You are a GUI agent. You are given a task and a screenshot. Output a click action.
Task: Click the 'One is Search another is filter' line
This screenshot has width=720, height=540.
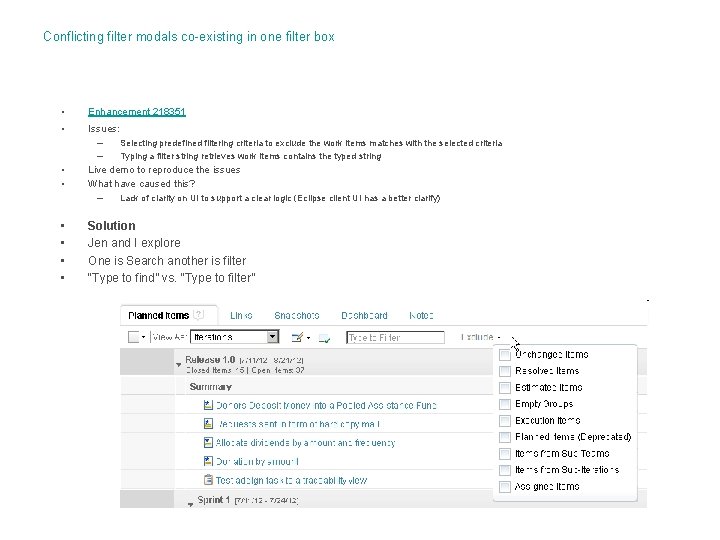coord(167,261)
